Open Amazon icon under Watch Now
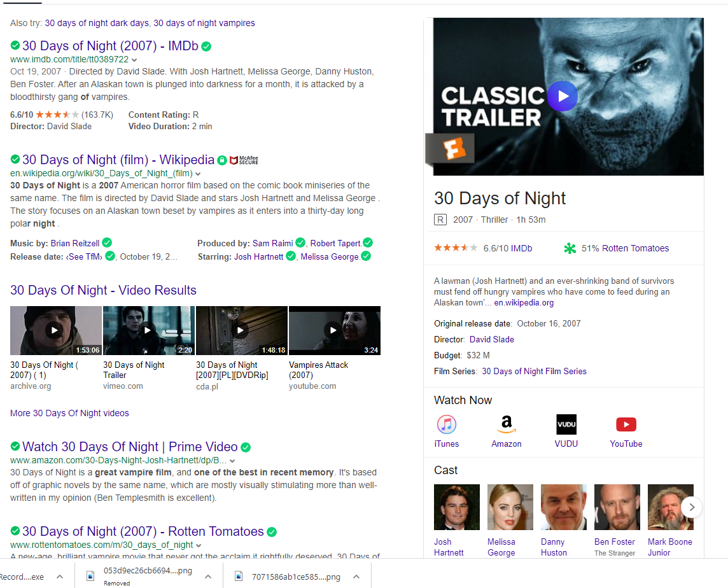 [507, 424]
